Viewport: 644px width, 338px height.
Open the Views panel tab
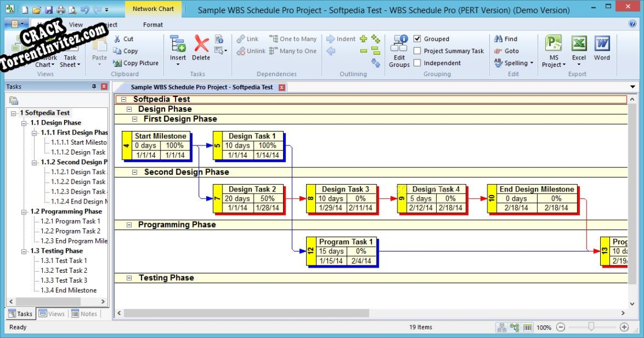51,313
